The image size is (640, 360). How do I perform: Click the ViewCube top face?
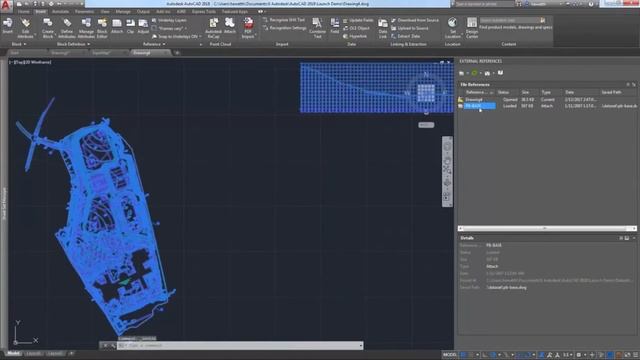[426, 93]
